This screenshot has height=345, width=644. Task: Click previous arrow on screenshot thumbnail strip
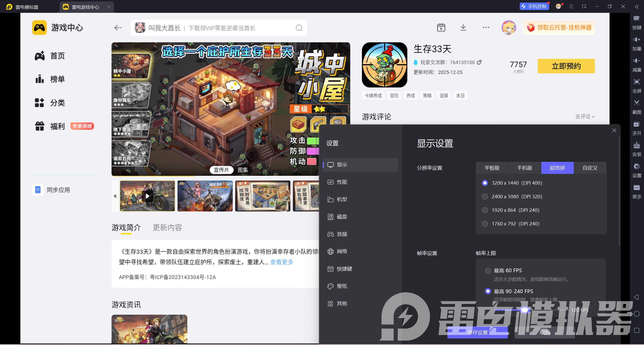tap(115, 196)
